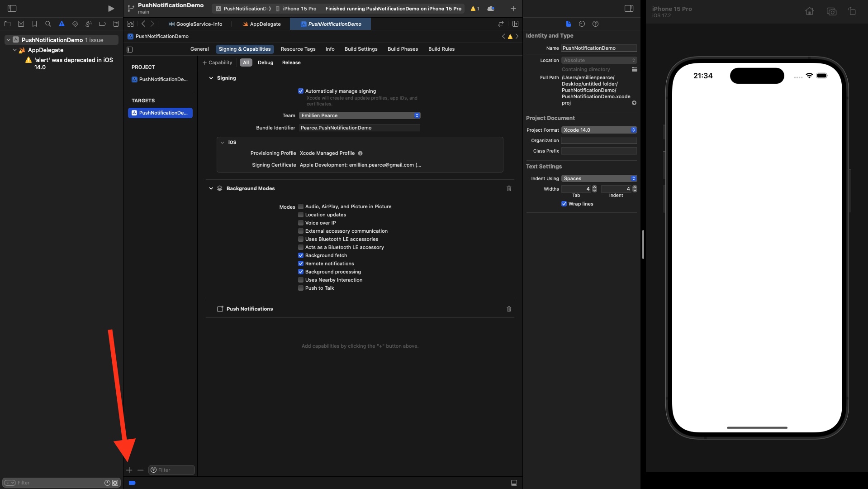Click the Run (play) button in toolbar
This screenshot has height=489, width=868.
click(x=111, y=9)
